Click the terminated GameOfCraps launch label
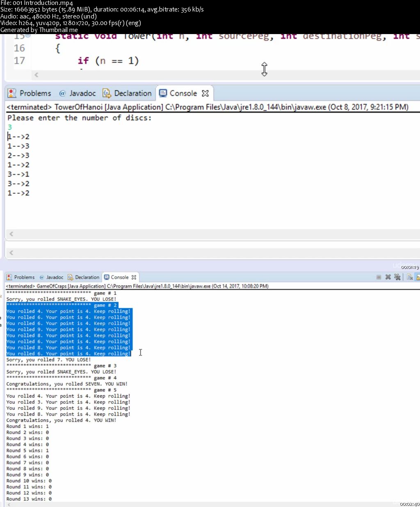 coord(137,286)
